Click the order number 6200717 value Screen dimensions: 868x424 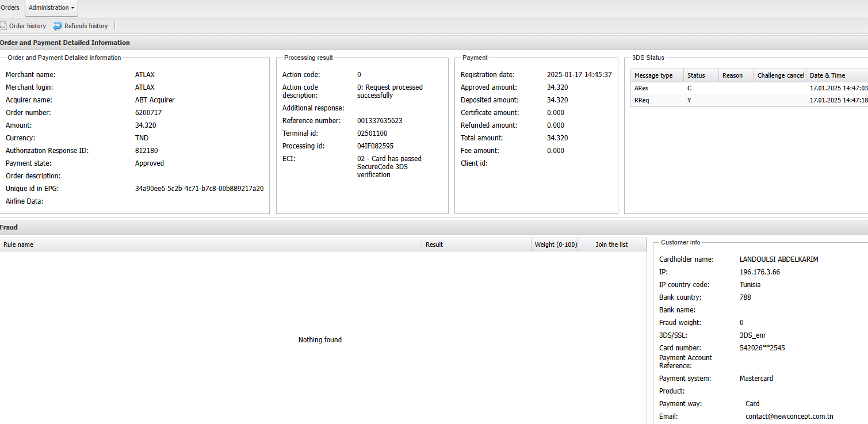click(x=148, y=113)
